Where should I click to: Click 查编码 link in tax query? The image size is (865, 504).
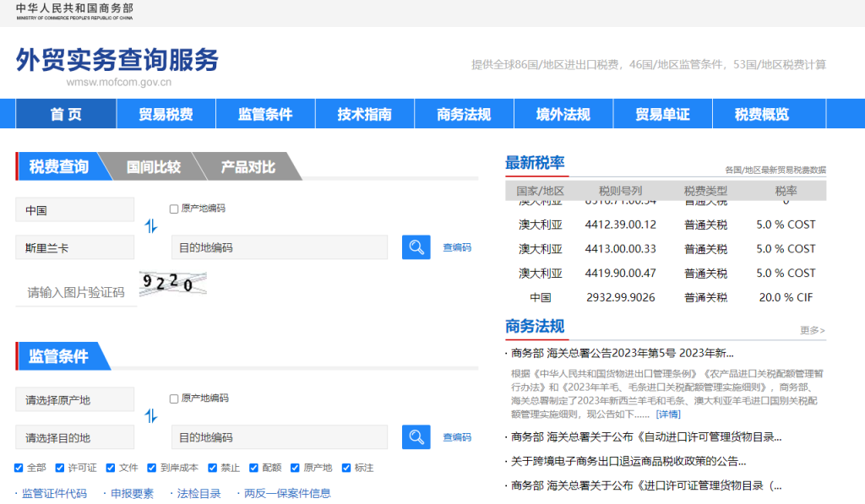click(x=457, y=247)
